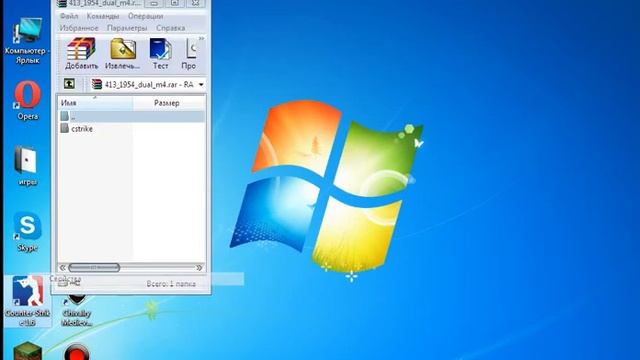Open the Команды menu

pos(103,16)
